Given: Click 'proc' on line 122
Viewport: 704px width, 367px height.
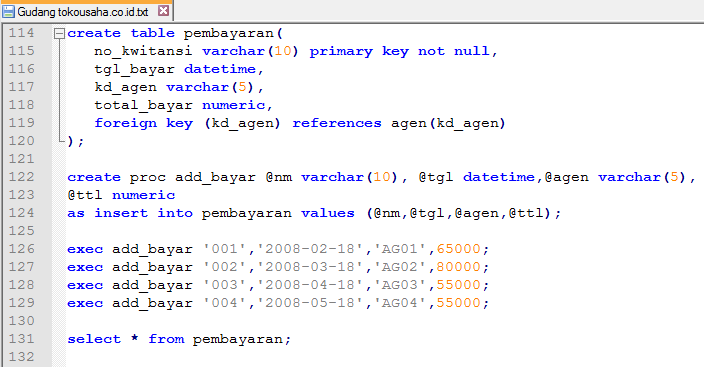Looking at the screenshot, I should [x=148, y=177].
